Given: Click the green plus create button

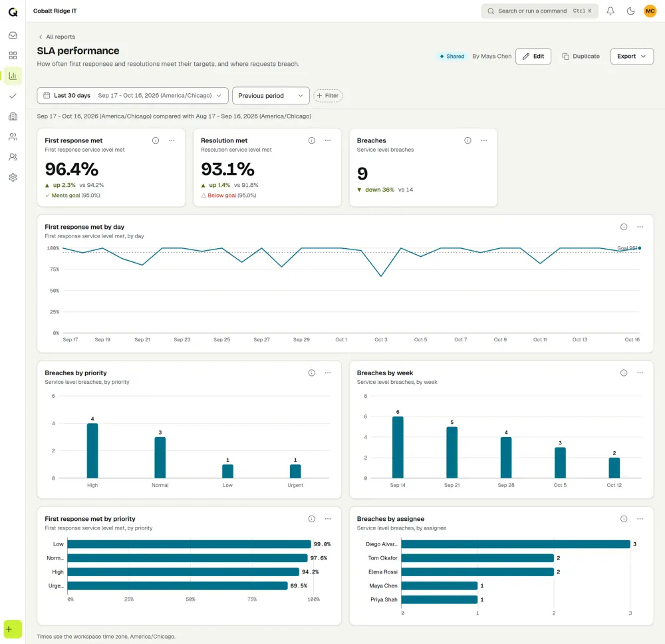Looking at the screenshot, I should (x=13, y=629).
